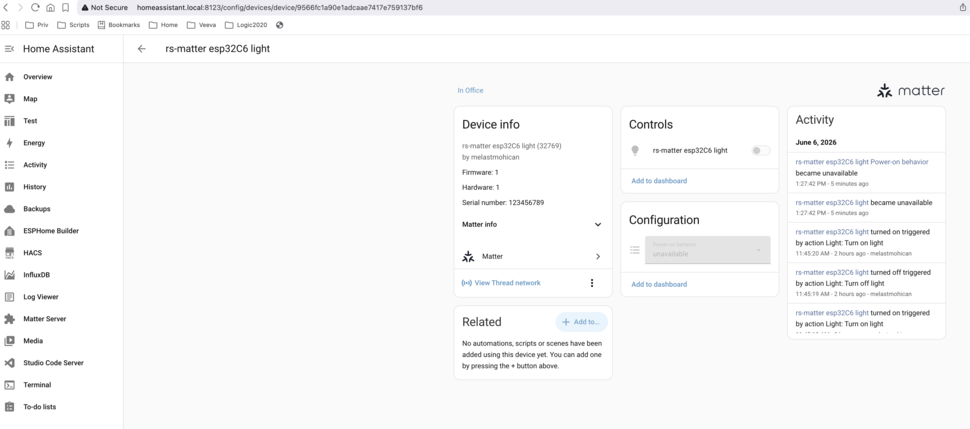Toggle the rs-matter esp32C6 light switch
970x429 pixels.
coord(761,150)
